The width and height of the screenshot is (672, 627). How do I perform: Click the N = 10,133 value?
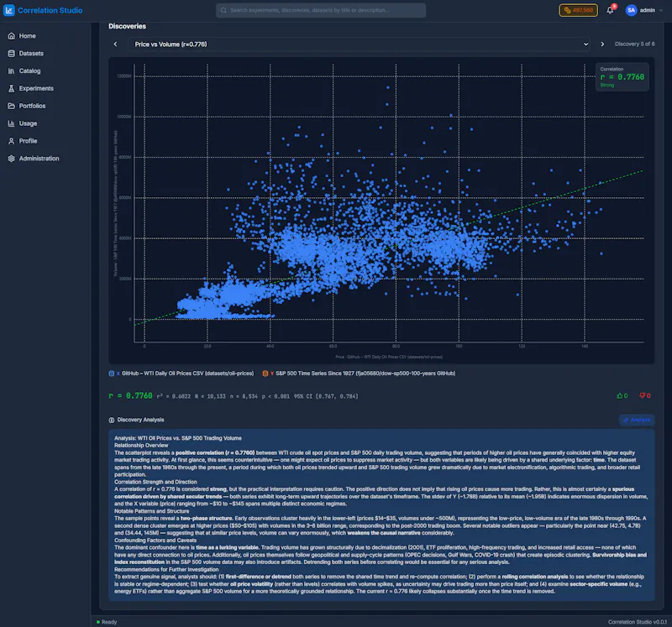click(x=210, y=396)
